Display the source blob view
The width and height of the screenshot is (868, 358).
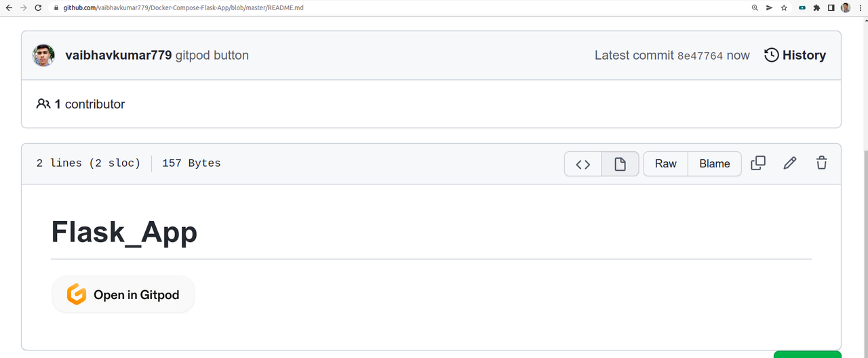583,163
